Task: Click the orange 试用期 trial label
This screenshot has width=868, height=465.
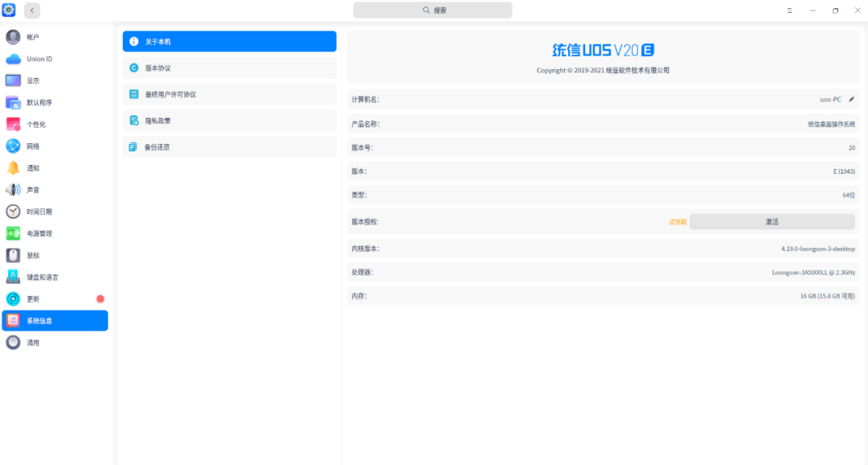Action: [x=677, y=222]
